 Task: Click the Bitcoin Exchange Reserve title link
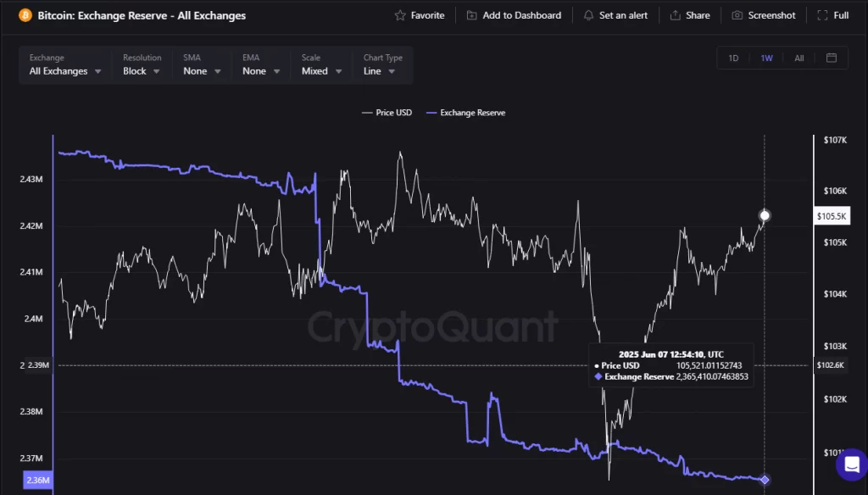(140, 15)
